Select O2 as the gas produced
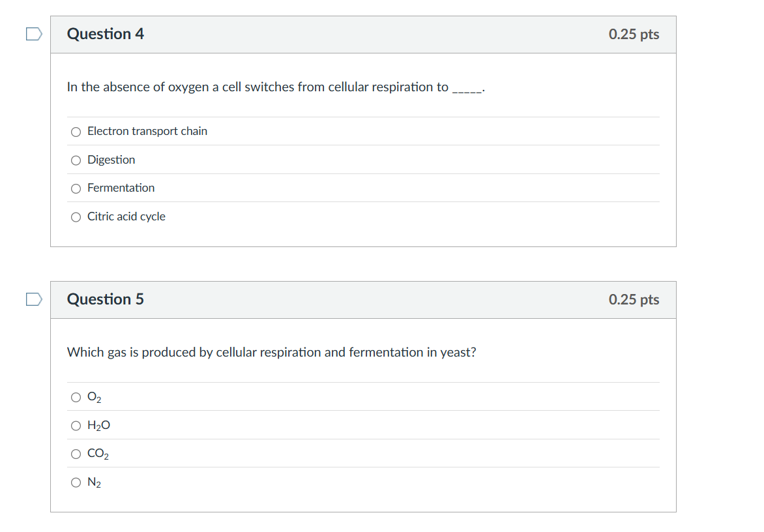This screenshot has width=764, height=532. click(76, 398)
